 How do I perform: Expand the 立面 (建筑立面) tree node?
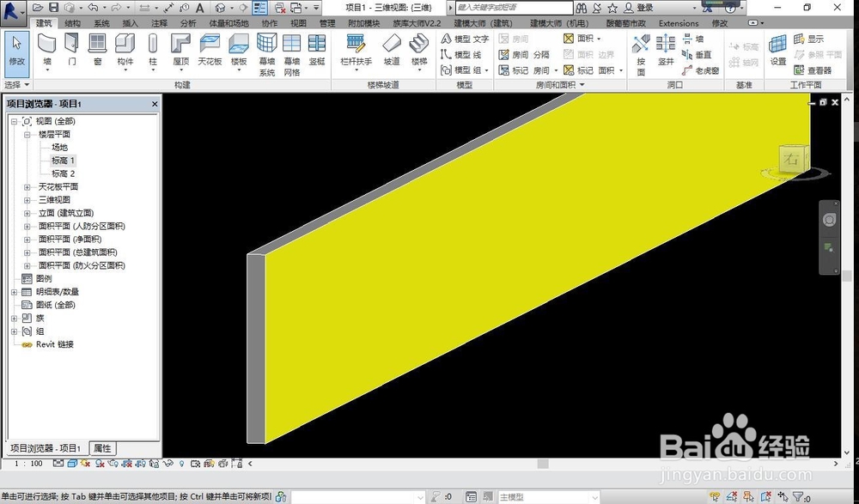27,213
